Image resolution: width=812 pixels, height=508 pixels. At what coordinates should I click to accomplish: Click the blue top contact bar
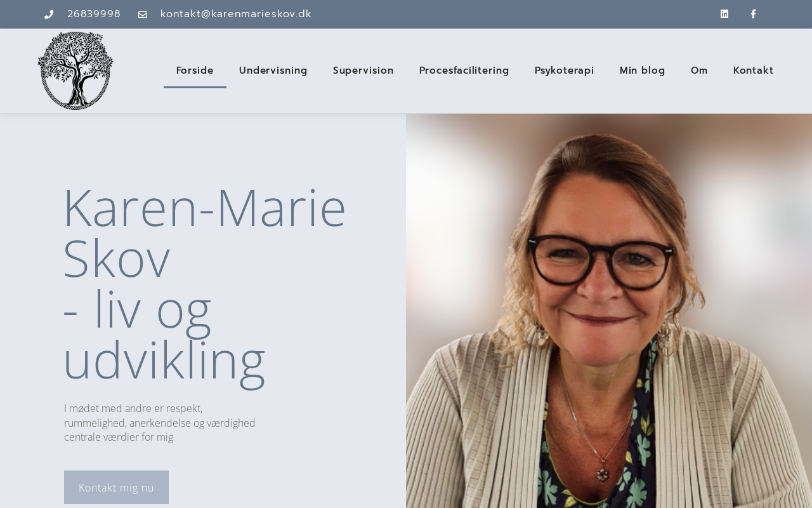click(406, 14)
